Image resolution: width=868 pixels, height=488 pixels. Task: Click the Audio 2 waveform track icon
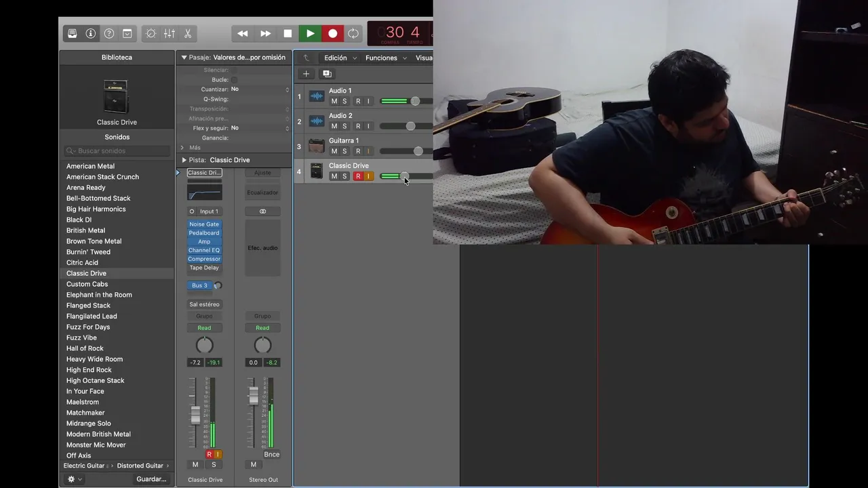coord(316,121)
